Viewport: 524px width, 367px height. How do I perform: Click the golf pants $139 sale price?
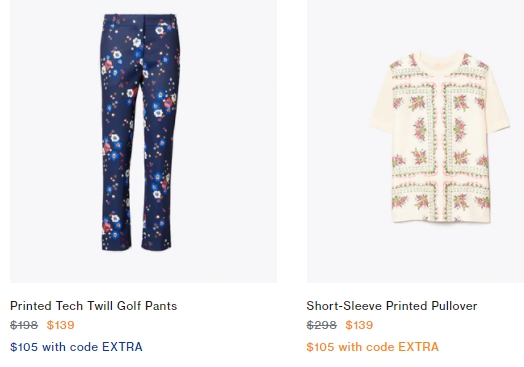[60, 325]
